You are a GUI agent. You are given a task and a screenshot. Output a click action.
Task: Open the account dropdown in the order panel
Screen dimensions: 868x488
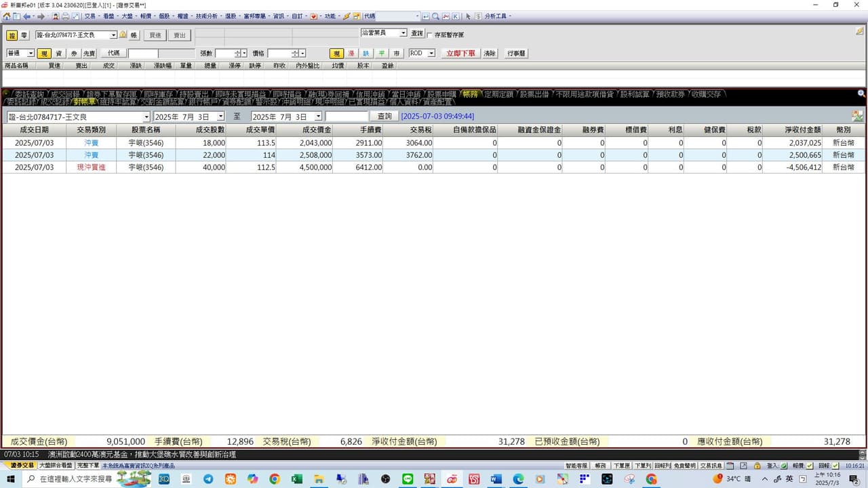[x=113, y=35]
